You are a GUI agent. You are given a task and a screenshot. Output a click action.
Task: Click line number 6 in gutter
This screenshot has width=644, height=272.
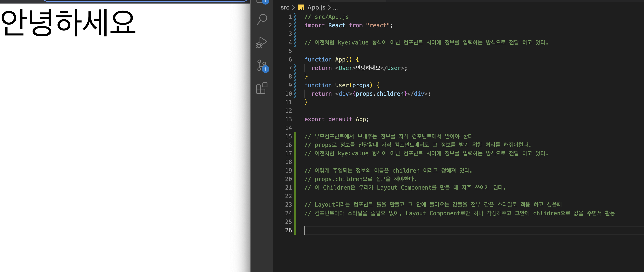coord(290,59)
